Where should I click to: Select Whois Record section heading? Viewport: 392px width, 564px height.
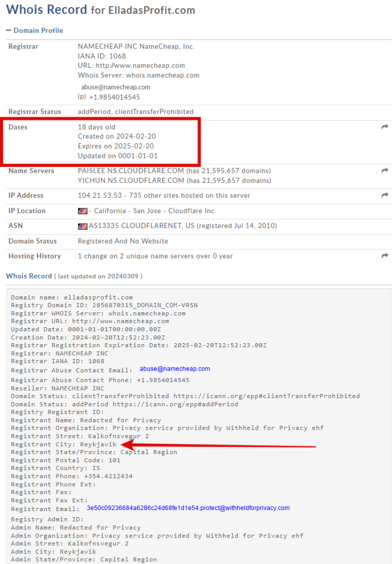(x=29, y=276)
